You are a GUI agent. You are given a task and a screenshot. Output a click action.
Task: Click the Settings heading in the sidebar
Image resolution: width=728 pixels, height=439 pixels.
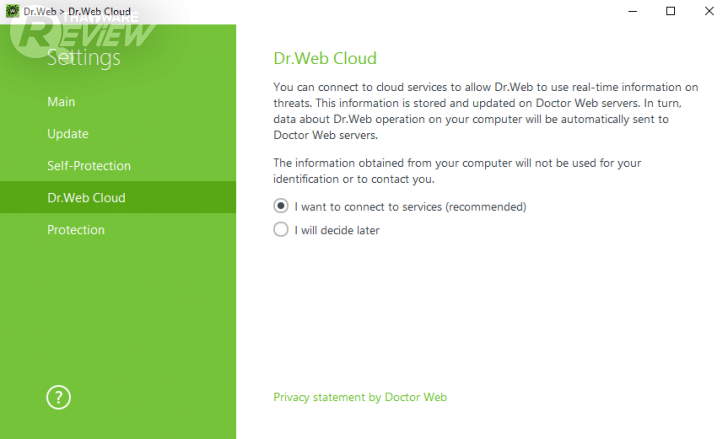[x=84, y=59]
